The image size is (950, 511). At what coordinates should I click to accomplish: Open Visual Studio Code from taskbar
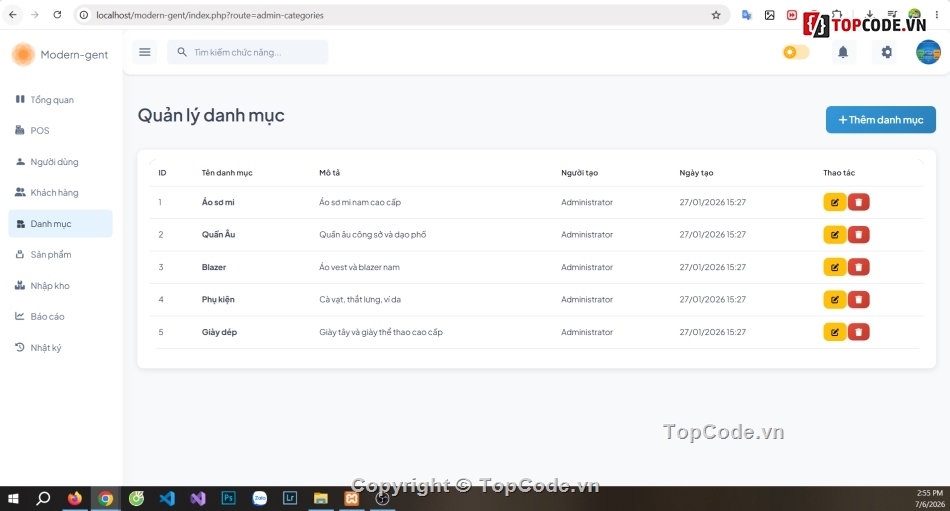[167, 498]
